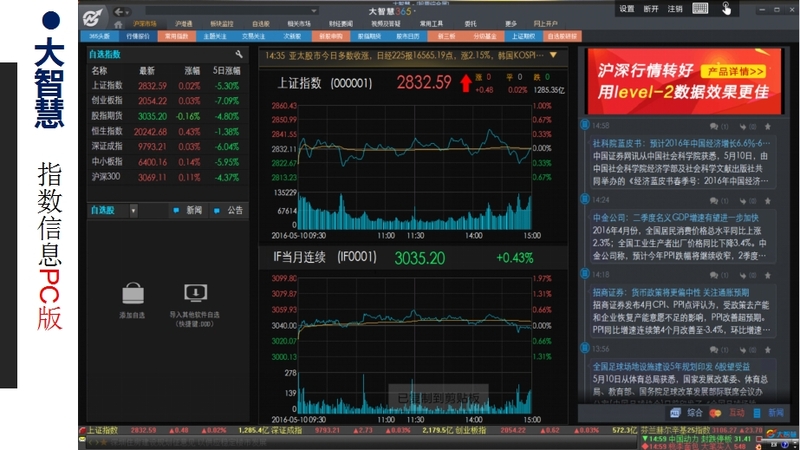800x450 pixels.
Task: Open the search box dropdown in the title bar
Action: (x=314, y=11)
